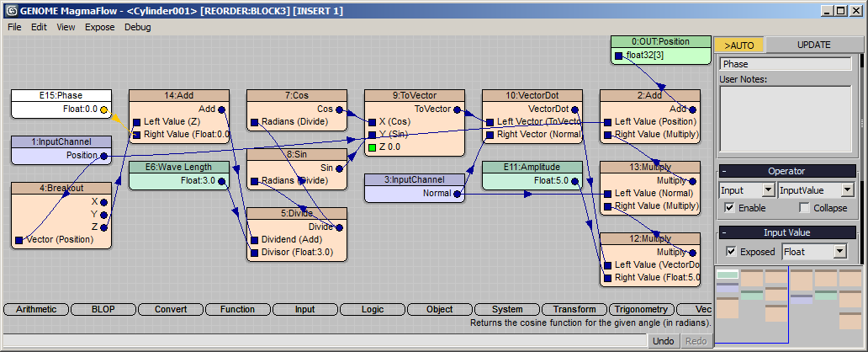Screen dimensions: 868x352
Task: Click the 7:Cos Radians input socket
Action: point(254,122)
